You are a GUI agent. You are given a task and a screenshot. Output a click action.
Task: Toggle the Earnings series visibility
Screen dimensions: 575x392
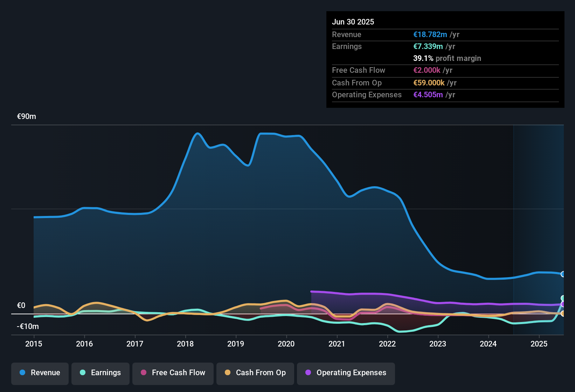100,373
